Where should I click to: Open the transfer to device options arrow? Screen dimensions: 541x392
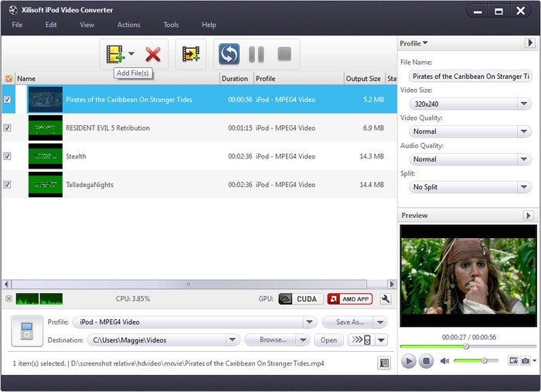click(x=381, y=340)
